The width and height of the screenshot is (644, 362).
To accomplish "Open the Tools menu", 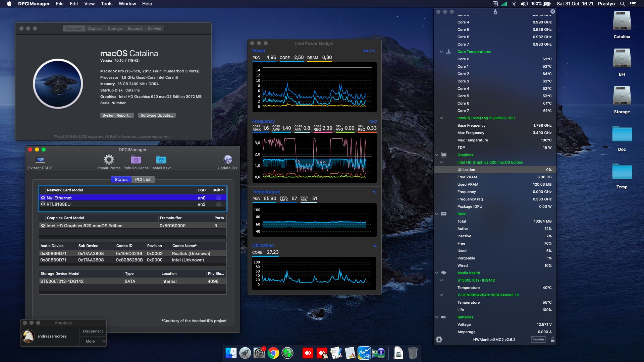I will tap(106, 4).
